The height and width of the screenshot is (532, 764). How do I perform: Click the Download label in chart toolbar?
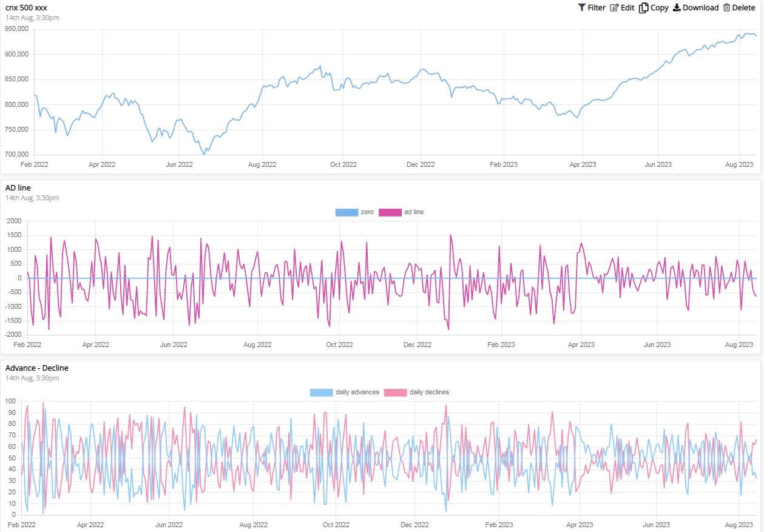(700, 8)
